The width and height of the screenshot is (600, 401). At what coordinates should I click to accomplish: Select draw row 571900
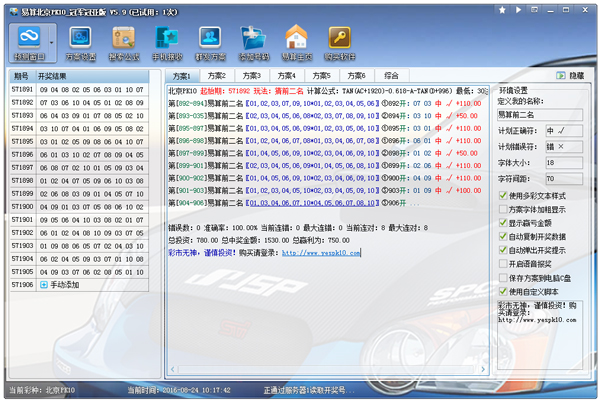[x=79, y=207]
